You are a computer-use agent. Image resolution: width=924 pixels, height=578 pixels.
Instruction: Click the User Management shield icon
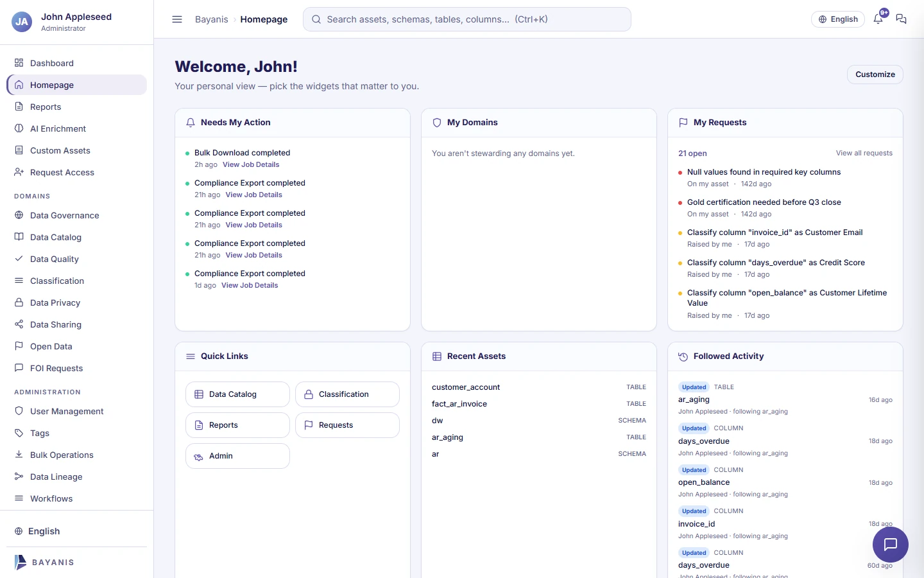pos(19,411)
